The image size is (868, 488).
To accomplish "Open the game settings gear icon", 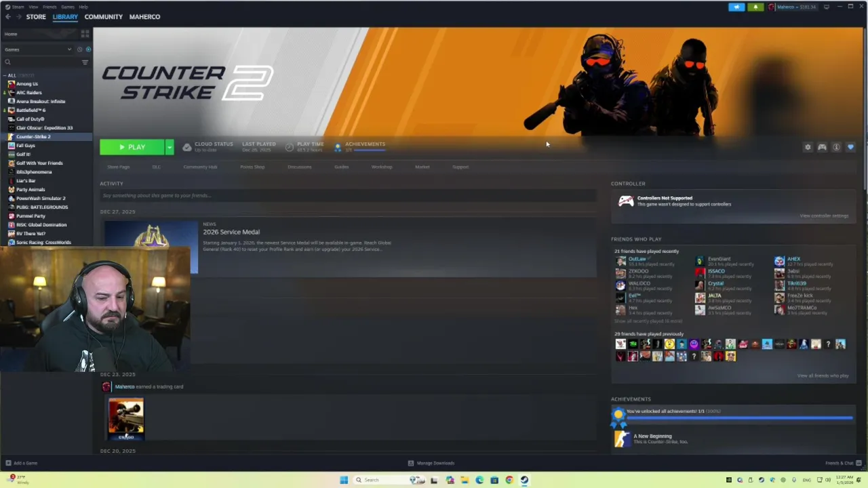I will 808,147.
